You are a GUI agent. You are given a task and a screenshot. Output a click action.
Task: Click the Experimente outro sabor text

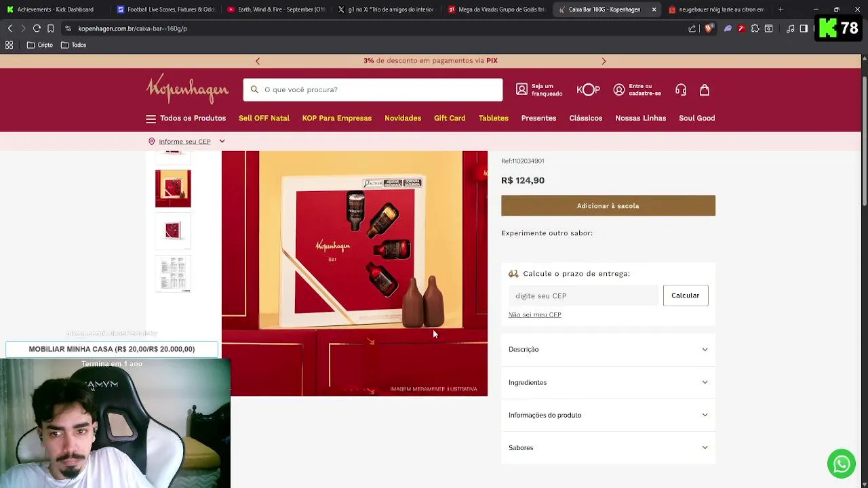pos(547,233)
